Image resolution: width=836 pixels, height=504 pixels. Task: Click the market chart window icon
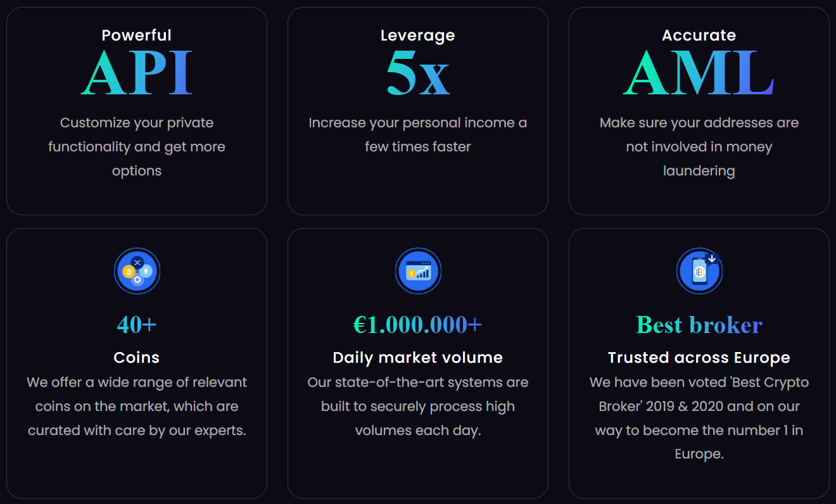click(418, 271)
